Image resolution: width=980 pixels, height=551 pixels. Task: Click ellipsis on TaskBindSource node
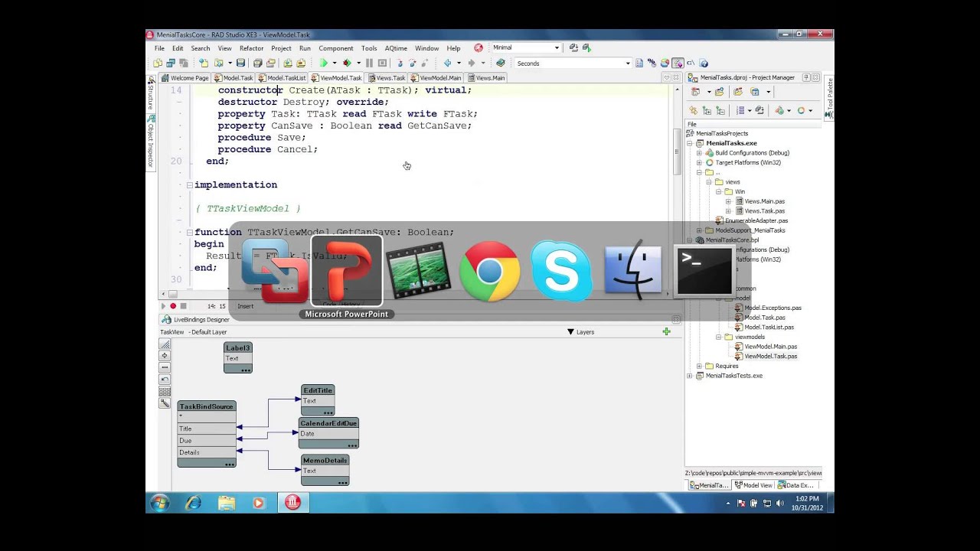[x=230, y=464]
